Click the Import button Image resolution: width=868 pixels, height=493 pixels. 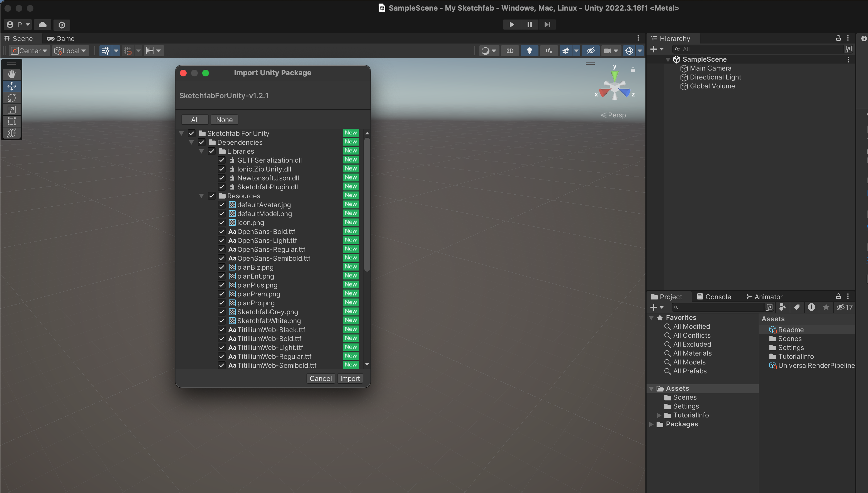click(350, 379)
